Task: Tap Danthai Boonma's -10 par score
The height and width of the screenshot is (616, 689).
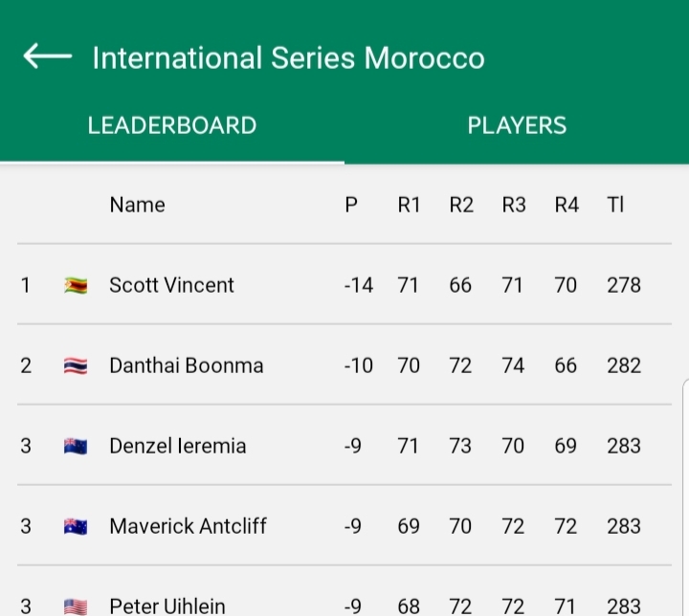Action: pos(358,365)
